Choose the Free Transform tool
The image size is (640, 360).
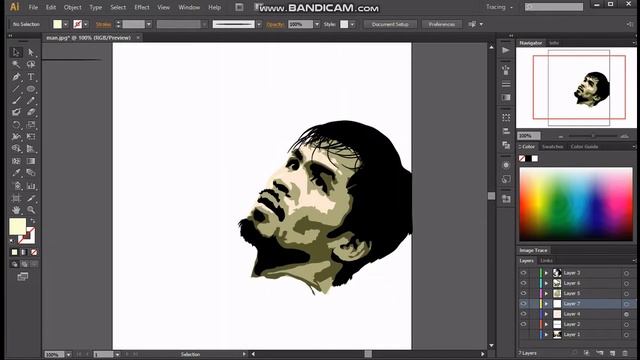click(x=31, y=137)
